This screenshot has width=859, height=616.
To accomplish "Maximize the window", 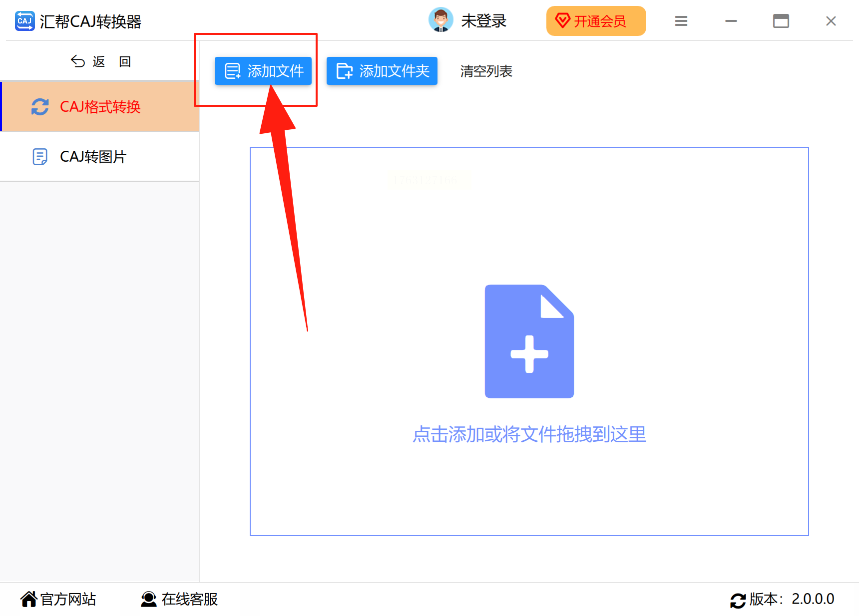I will click(781, 21).
